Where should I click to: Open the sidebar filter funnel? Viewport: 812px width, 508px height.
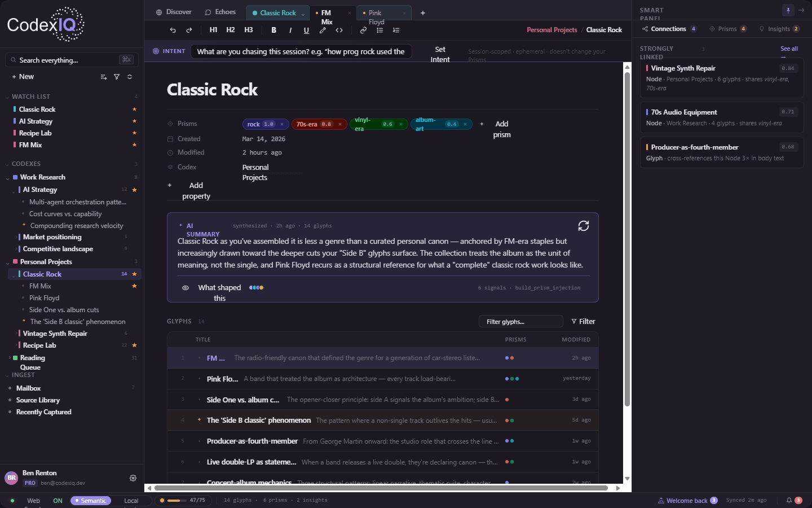click(x=117, y=77)
